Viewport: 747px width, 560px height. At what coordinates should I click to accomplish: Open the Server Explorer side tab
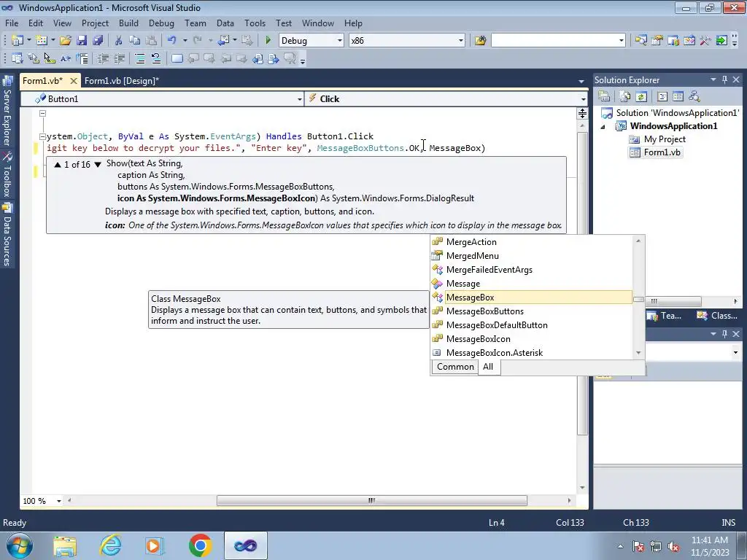7,112
